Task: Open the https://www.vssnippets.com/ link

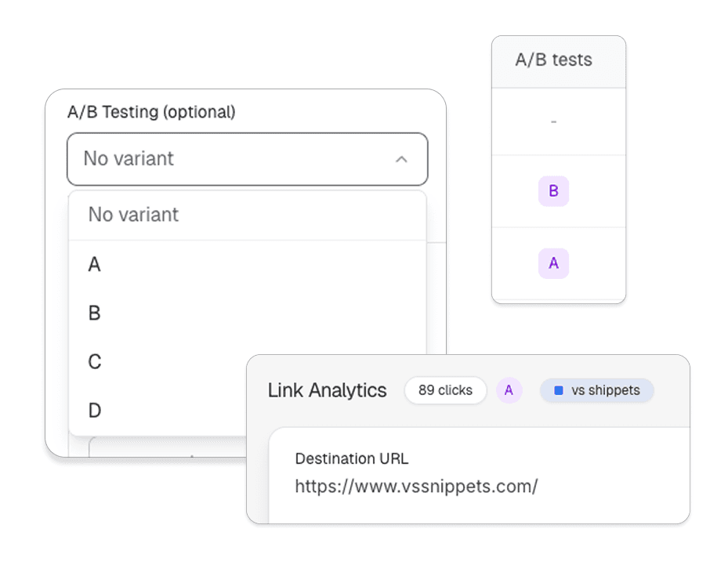Action: click(416, 487)
